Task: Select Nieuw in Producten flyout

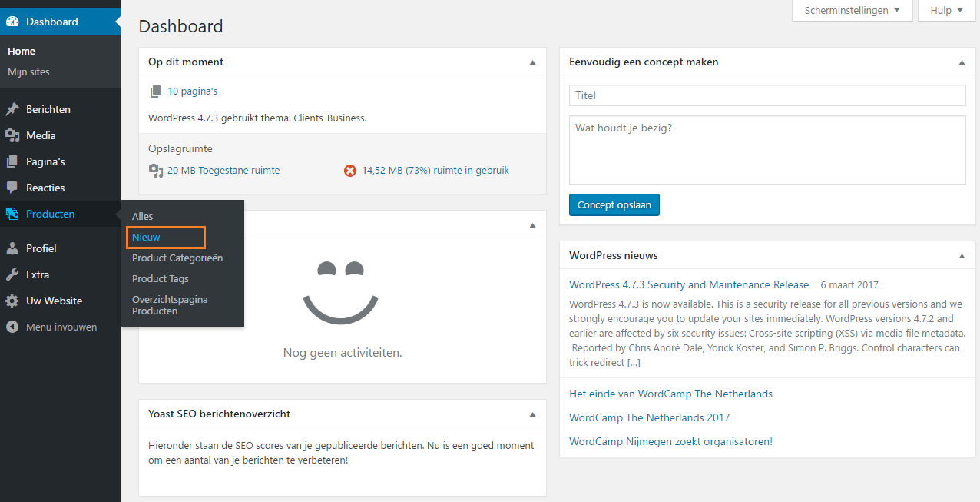Action: tap(146, 237)
